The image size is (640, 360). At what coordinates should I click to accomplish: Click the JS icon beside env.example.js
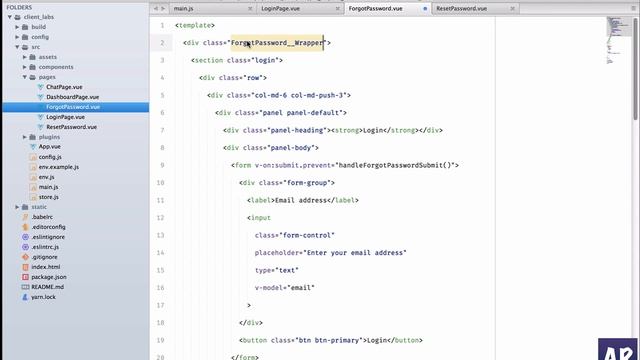(x=33, y=167)
